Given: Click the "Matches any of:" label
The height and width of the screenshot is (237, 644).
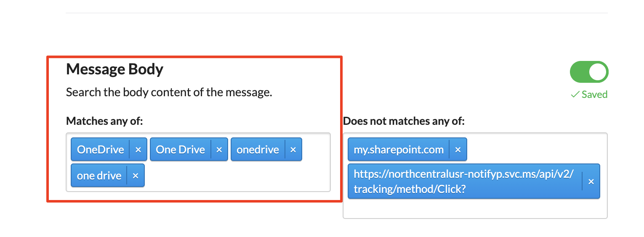Looking at the screenshot, I should pyautogui.click(x=105, y=121).
